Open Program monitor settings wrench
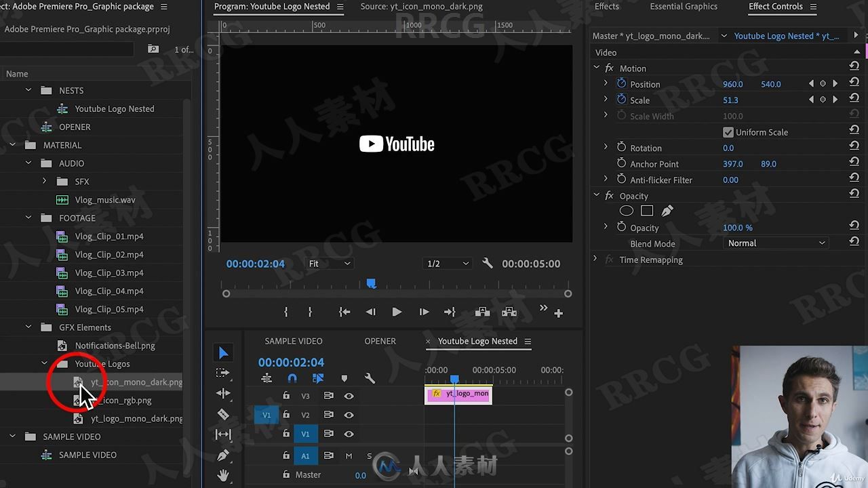The image size is (868, 488). (x=487, y=264)
